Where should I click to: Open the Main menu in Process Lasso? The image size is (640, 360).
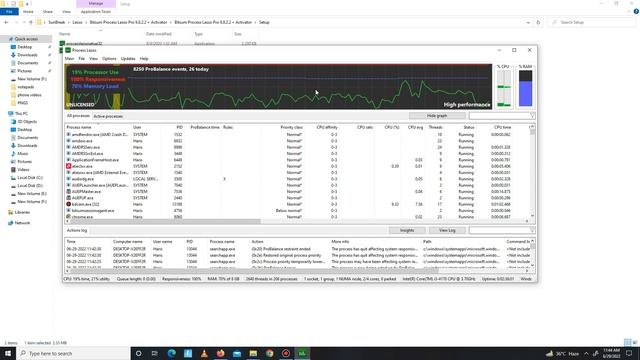[x=69, y=59]
